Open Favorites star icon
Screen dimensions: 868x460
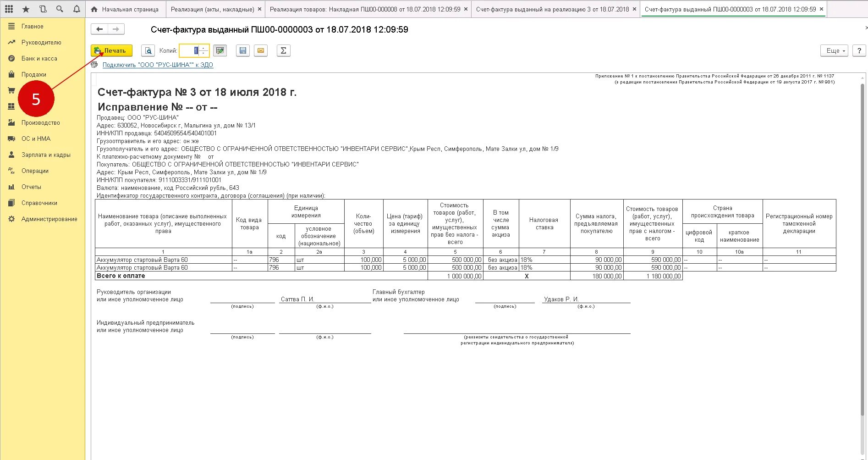[26, 9]
